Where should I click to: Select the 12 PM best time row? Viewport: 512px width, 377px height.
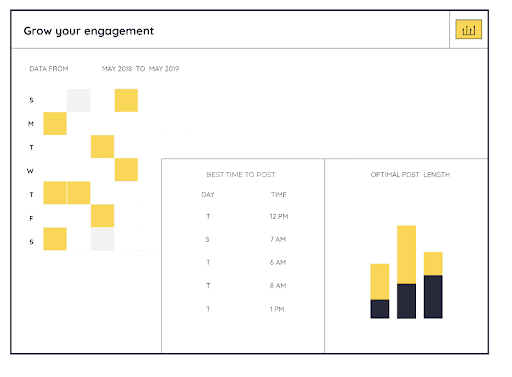(243, 217)
